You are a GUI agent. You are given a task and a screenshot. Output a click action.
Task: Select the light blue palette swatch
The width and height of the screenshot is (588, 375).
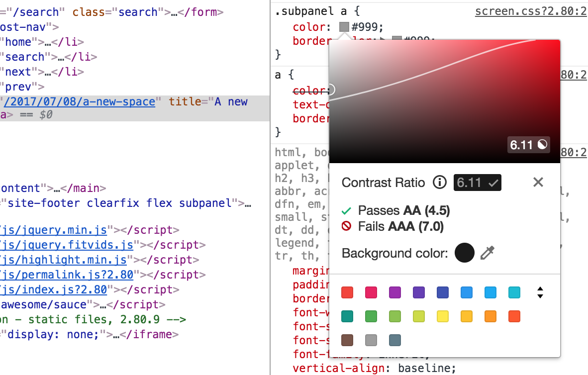click(490, 292)
